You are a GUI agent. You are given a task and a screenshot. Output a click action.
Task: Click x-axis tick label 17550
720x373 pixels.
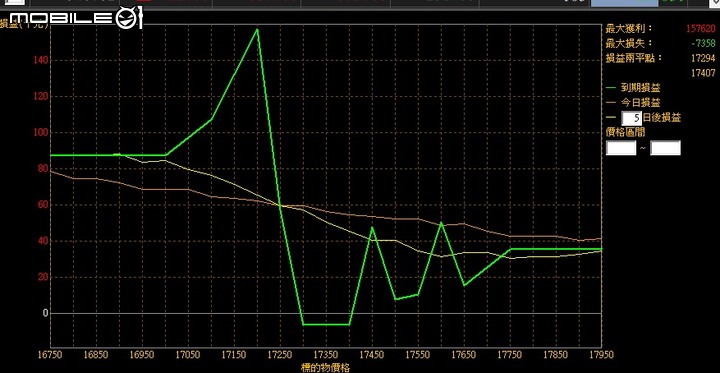(418, 355)
